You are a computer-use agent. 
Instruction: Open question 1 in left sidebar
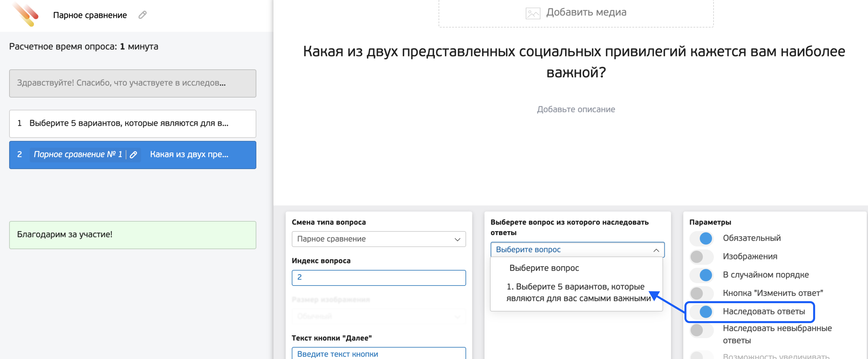132,124
